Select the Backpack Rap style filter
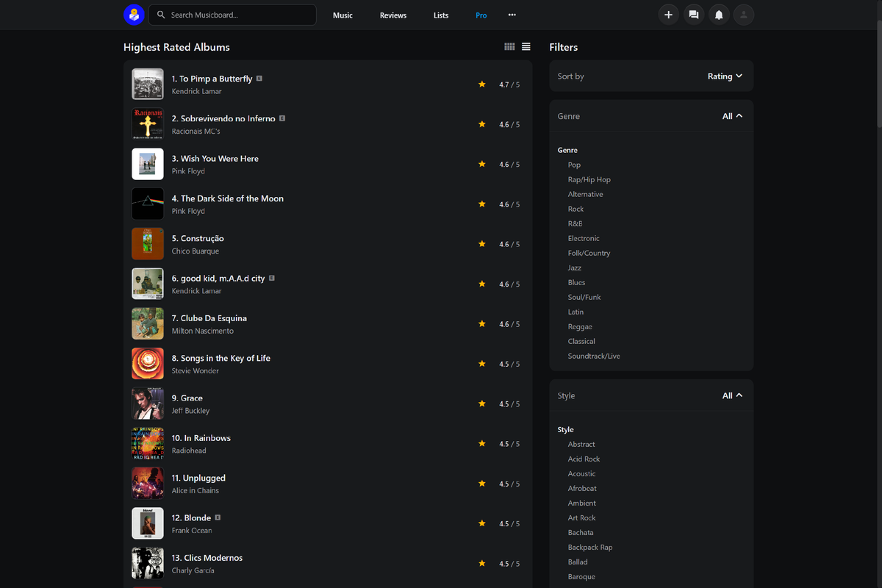Screen dimensions: 882x588 pos(589,548)
